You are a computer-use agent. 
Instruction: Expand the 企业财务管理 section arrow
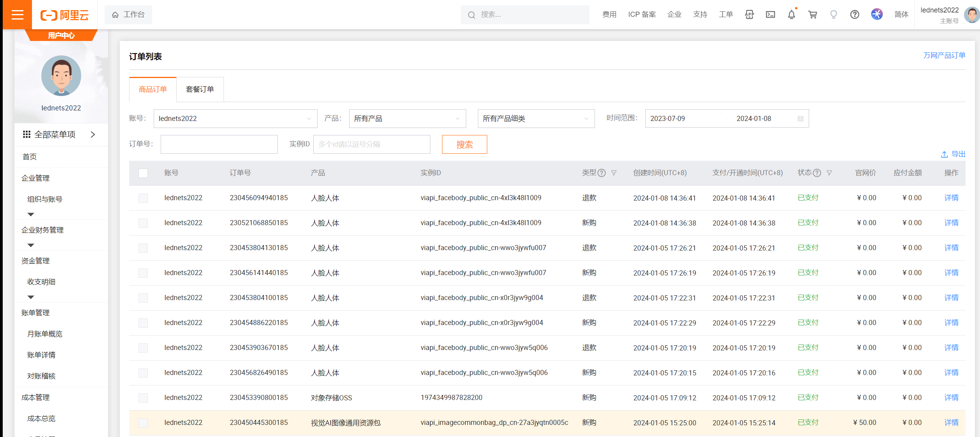[x=31, y=245]
